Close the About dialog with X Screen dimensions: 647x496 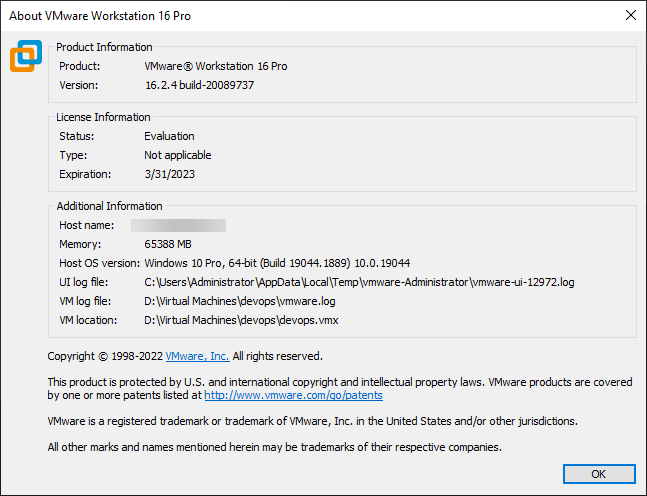tap(630, 15)
